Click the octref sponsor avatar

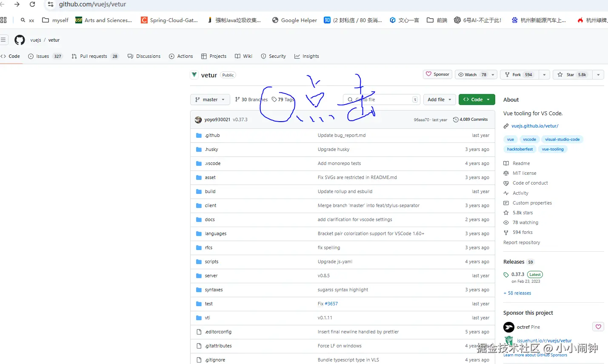point(509,327)
